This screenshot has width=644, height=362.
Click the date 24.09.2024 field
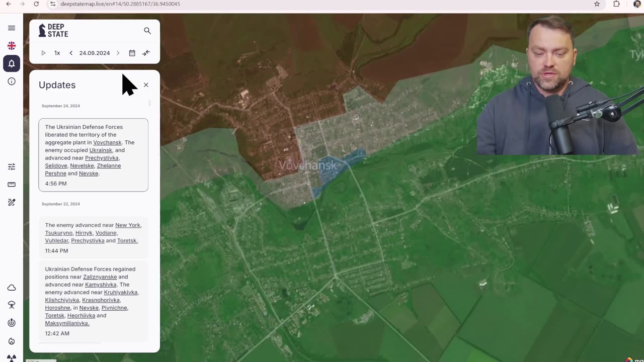94,53
